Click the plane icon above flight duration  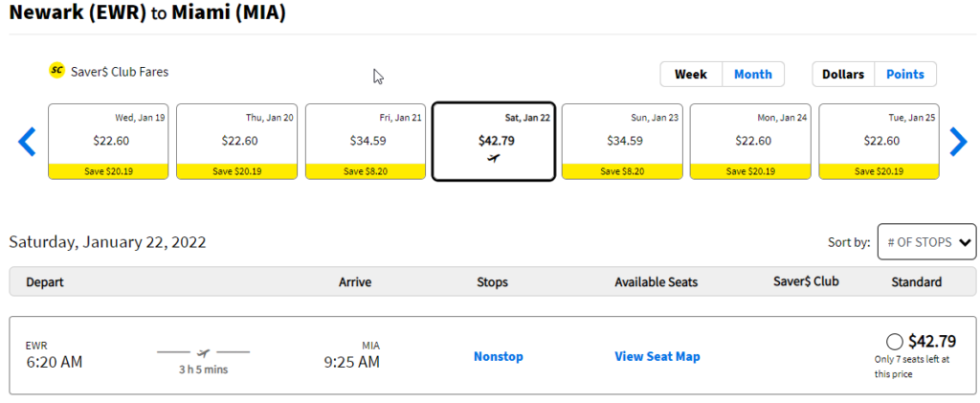pyautogui.click(x=203, y=352)
